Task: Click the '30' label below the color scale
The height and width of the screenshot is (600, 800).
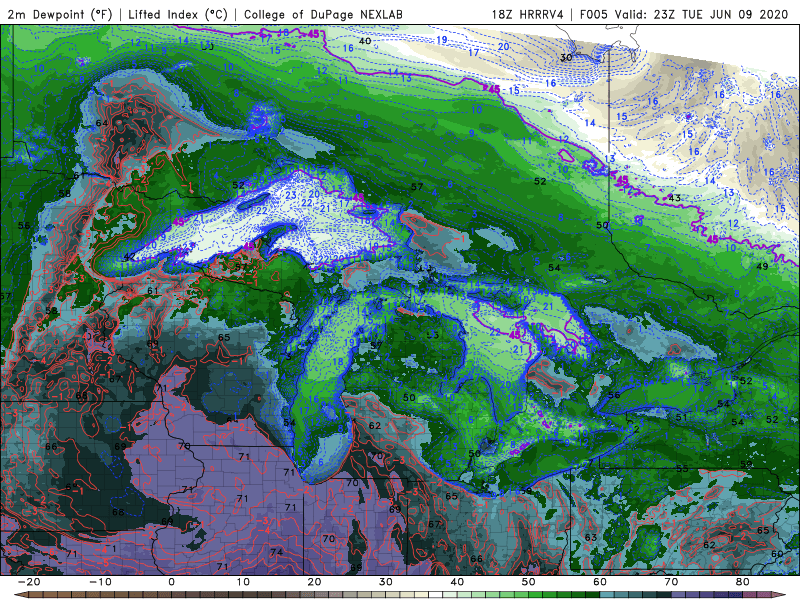Action: tap(386, 582)
